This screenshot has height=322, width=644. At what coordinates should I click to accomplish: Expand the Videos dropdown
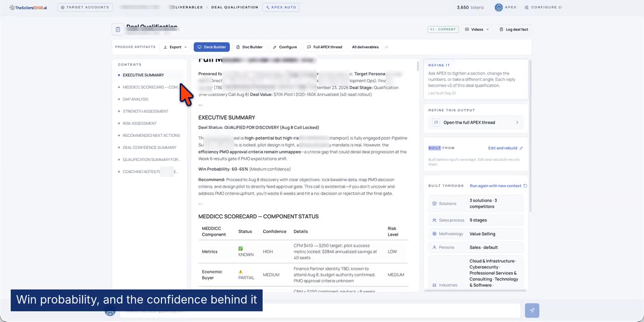pyautogui.click(x=476, y=30)
